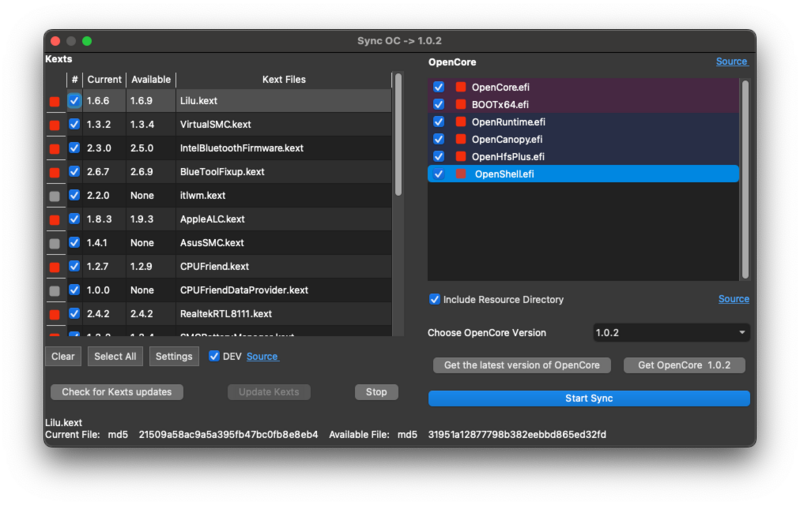Sort by the Kext Files column header
Image resolution: width=800 pixels, height=505 pixels.
284,80
